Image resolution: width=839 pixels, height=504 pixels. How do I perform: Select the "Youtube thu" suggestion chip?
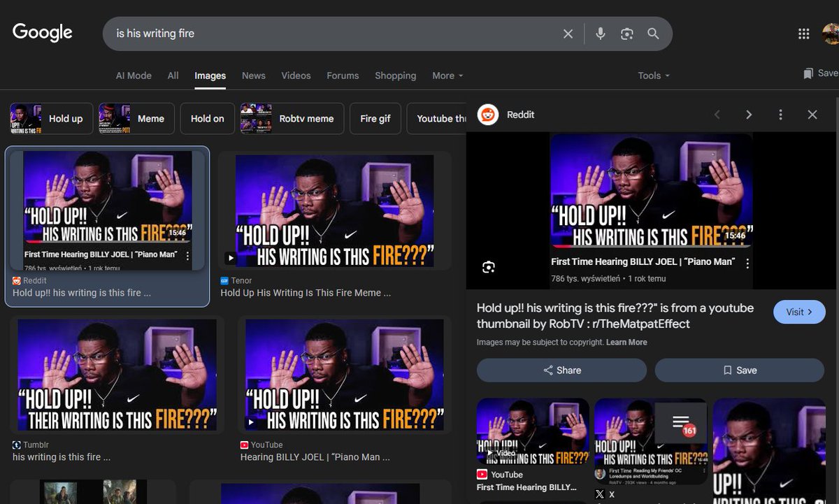437,119
